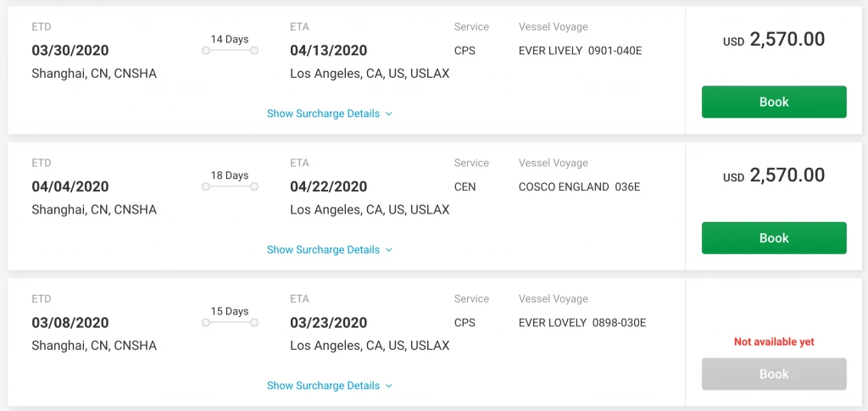This screenshot has width=868, height=411.
Task: Expand Show Surcharge Details for 03/08/2020 sailing
Action: [x=329, y=386]
